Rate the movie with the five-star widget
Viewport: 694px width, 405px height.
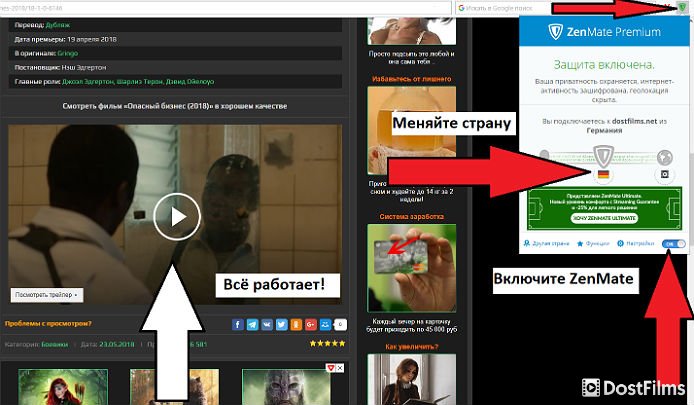coord(327,343)
